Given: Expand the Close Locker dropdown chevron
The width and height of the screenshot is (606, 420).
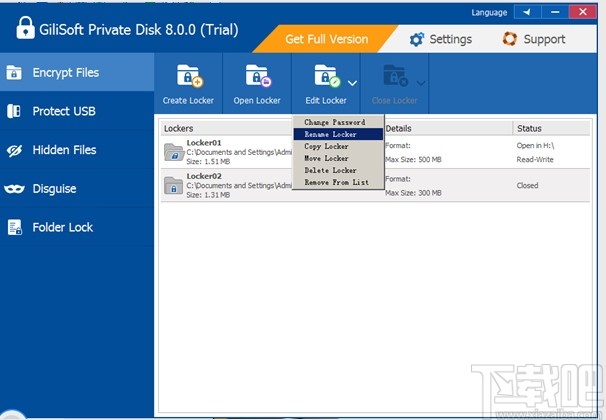Looking at the screenshot, I should coord(421,83).
